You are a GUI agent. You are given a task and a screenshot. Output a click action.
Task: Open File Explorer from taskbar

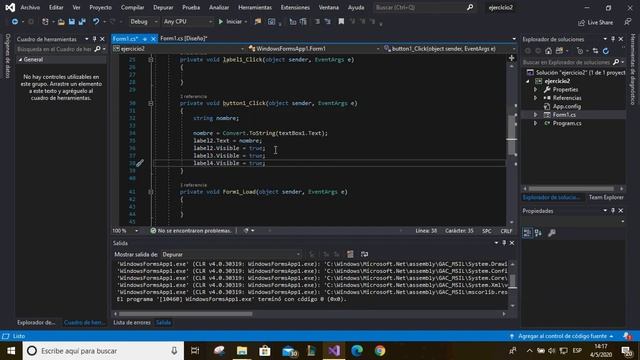(242, 351)
